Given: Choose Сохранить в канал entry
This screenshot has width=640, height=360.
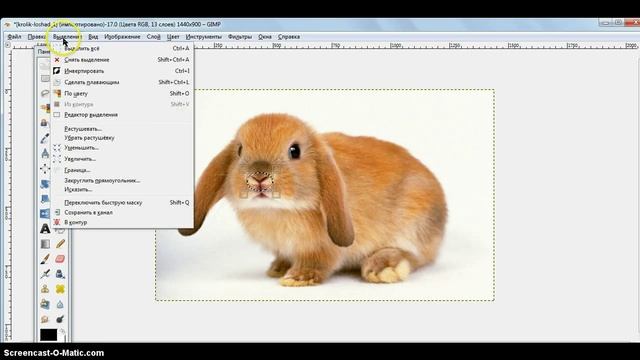Looking at the screenshot, I should click(122, 212).
